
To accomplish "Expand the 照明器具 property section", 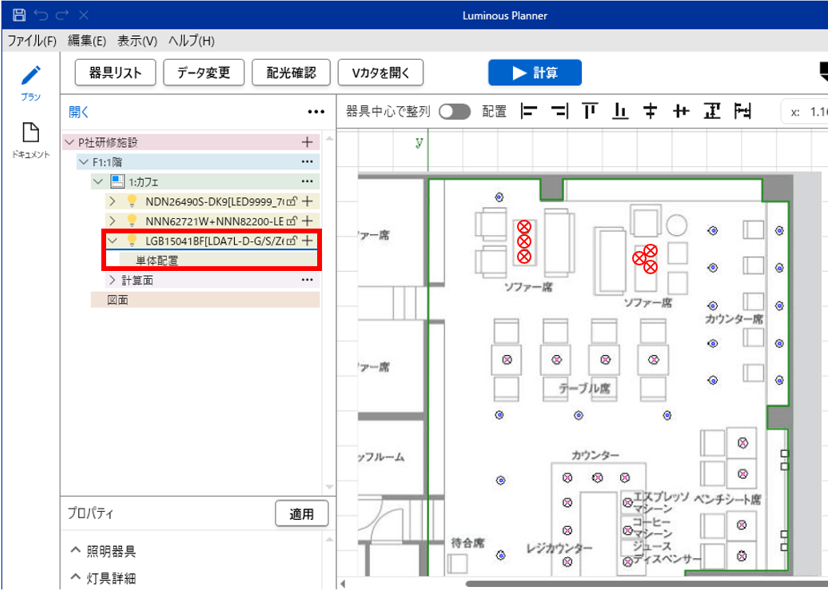I will (76, 552).
